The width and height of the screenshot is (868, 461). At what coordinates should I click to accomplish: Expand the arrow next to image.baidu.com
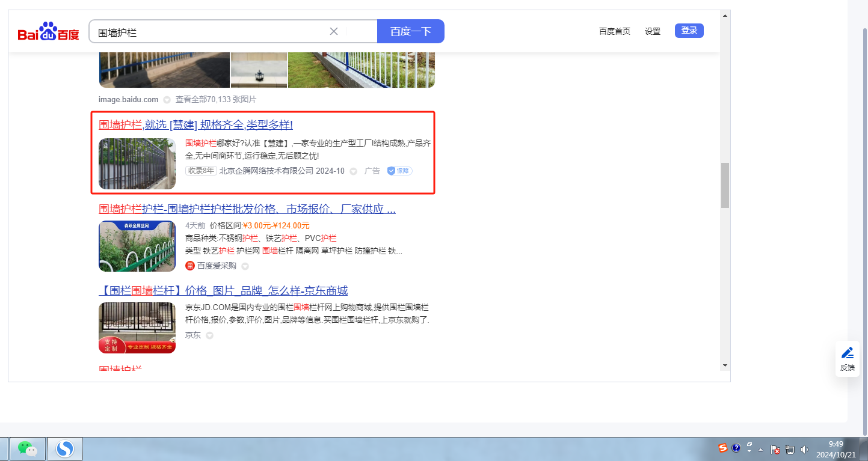click(x=167, y=100)
